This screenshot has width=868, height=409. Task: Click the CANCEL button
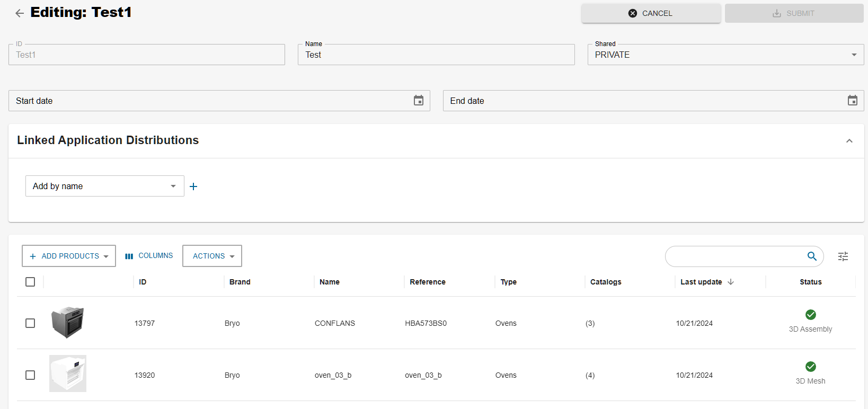click(x=651, y=13)
